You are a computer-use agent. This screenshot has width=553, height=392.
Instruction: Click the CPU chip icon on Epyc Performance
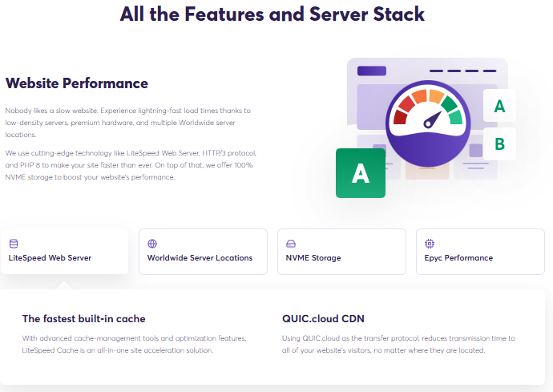[x=430, y=244]
